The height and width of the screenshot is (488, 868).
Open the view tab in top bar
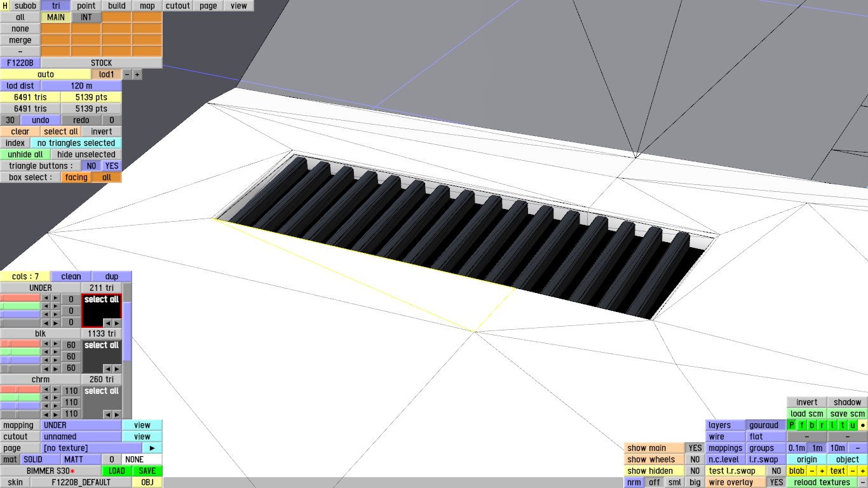point(239,6)
